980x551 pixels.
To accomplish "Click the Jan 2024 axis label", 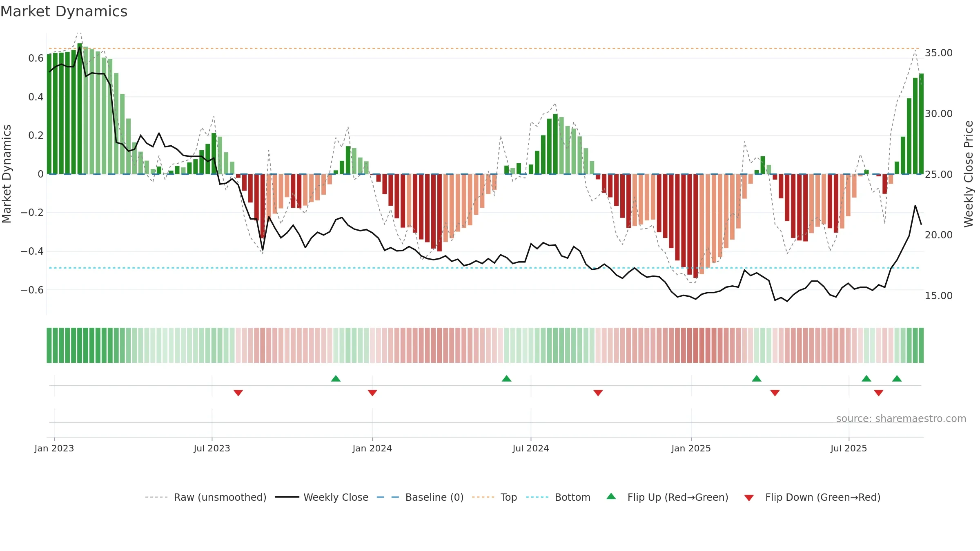I will (x=372, y=448).
